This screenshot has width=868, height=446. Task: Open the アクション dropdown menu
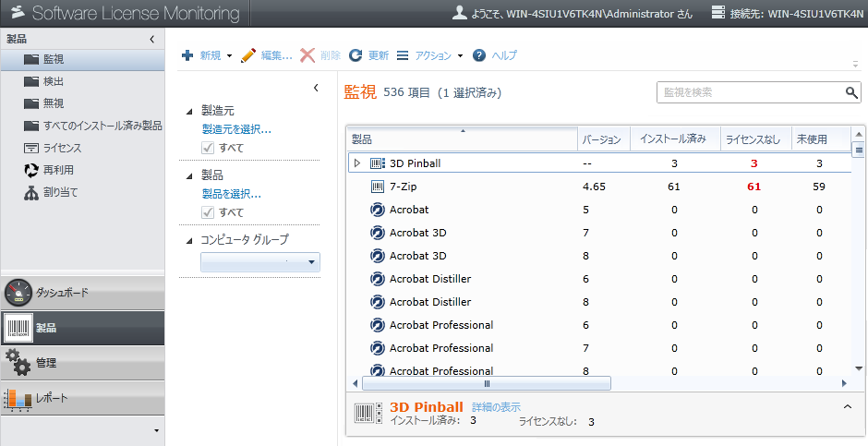428,55
